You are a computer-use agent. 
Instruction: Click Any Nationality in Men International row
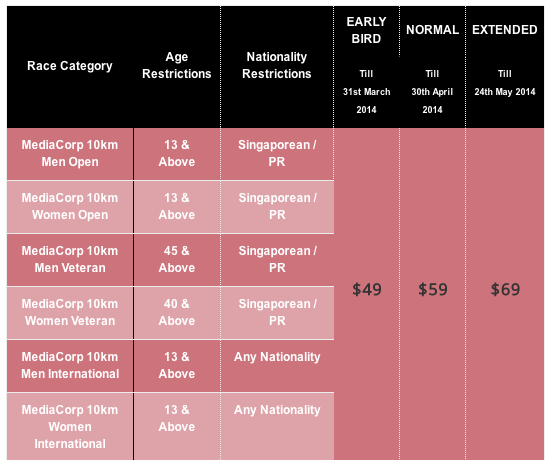point(277,357)
